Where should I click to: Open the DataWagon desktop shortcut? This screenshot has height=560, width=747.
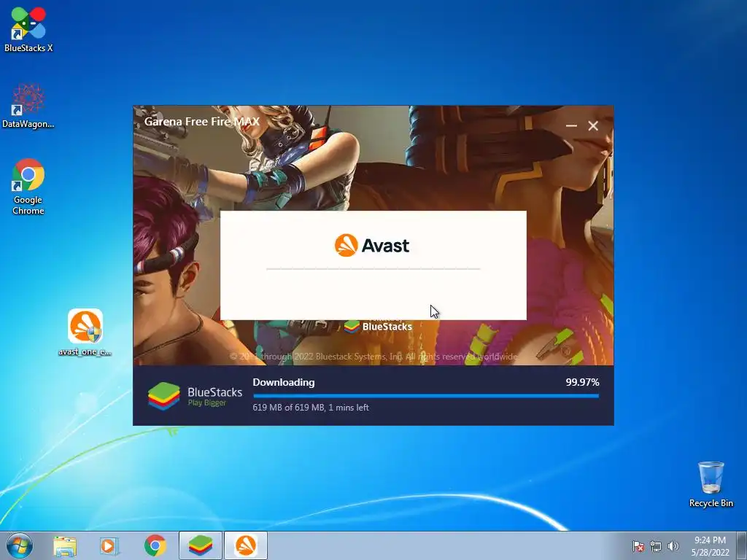click(x=28, y=106)
